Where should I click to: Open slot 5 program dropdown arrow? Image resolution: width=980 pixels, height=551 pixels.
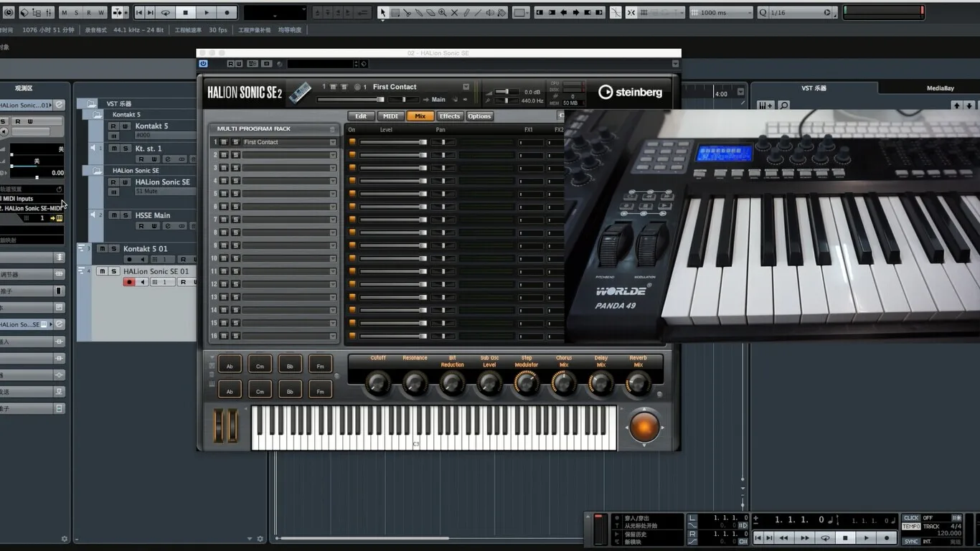tap(333, 194)
